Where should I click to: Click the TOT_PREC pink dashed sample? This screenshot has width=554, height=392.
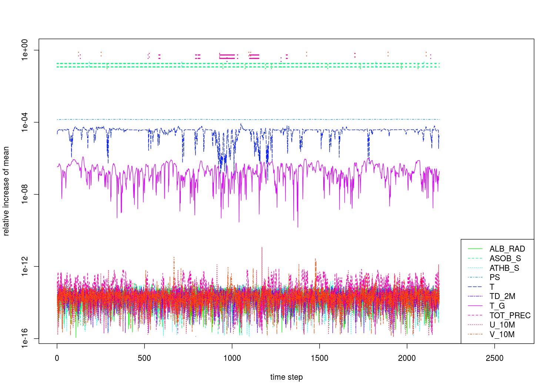tap(475, 316)
